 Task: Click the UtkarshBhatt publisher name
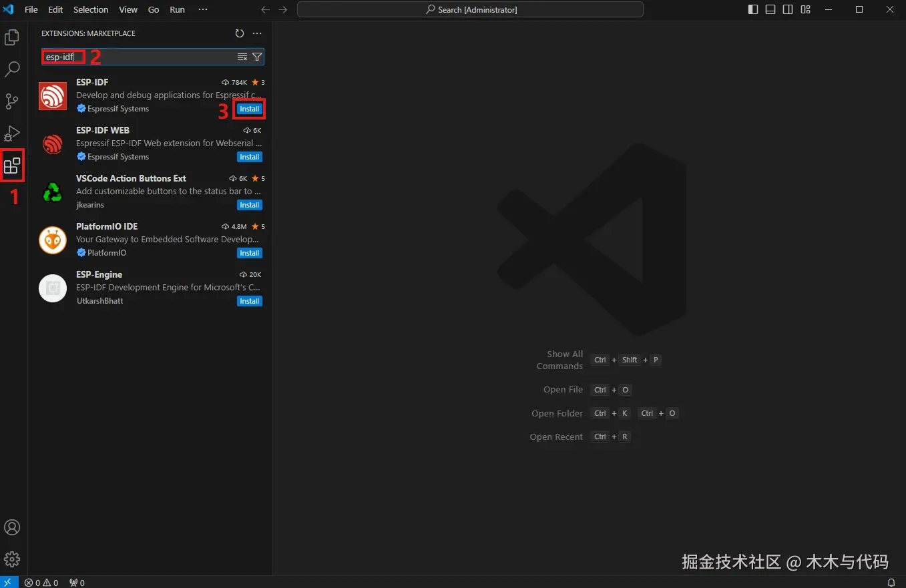99,301
